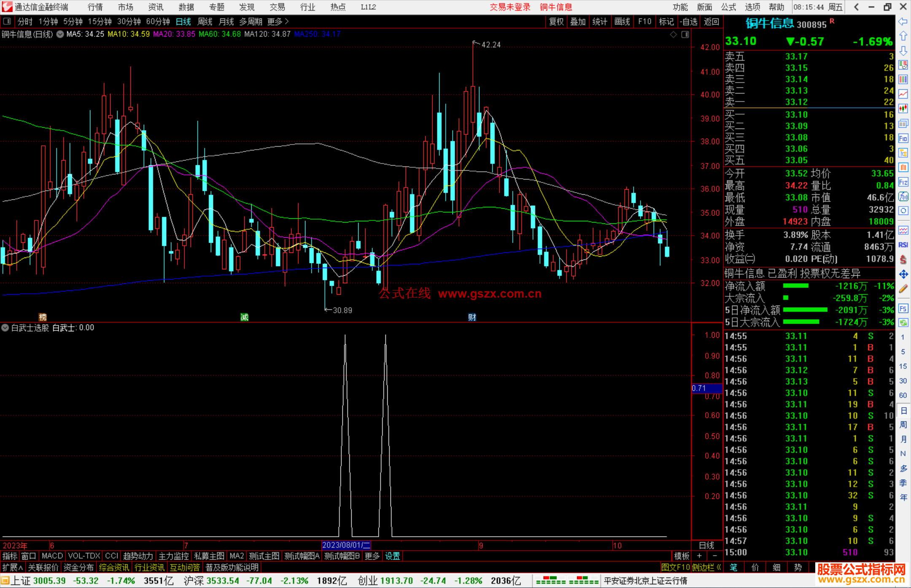Click the f(x) formula icon
The width and height of the screenshot is (911, 588).
coord(903,196)
